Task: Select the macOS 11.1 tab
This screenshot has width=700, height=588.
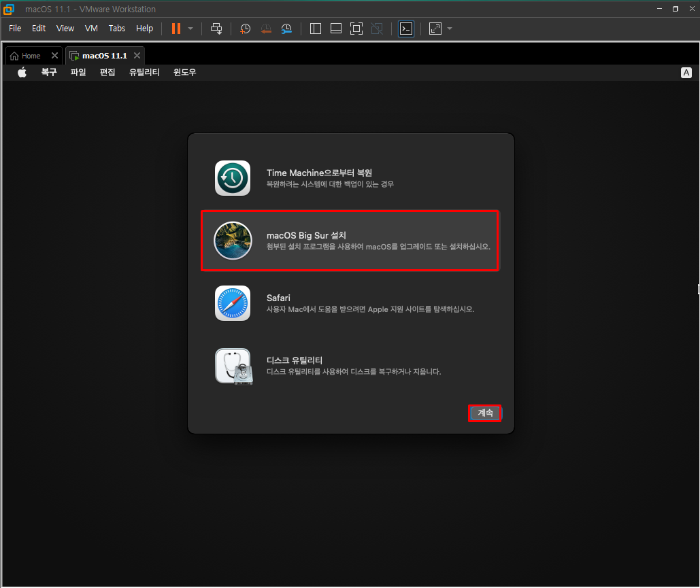Action: 105,56
